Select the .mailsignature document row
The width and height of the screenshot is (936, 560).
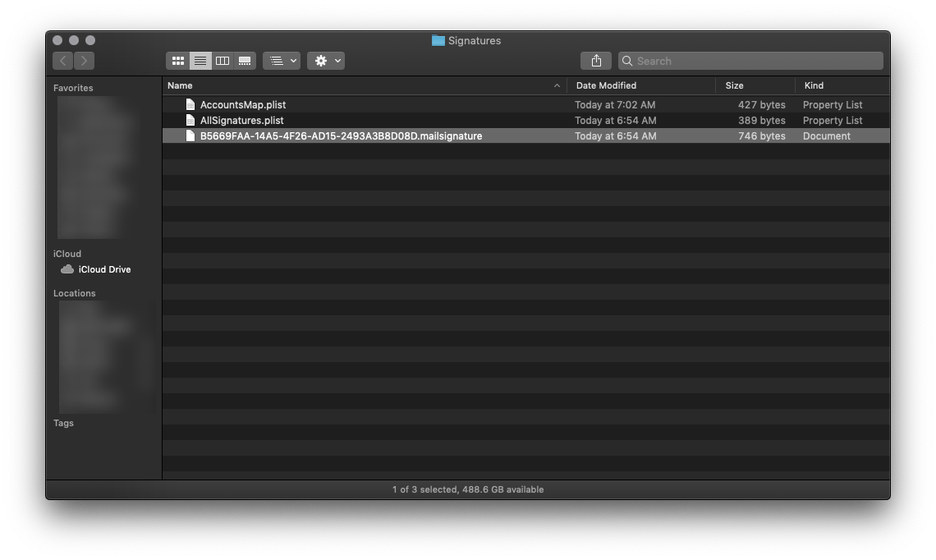pos(341,136)
